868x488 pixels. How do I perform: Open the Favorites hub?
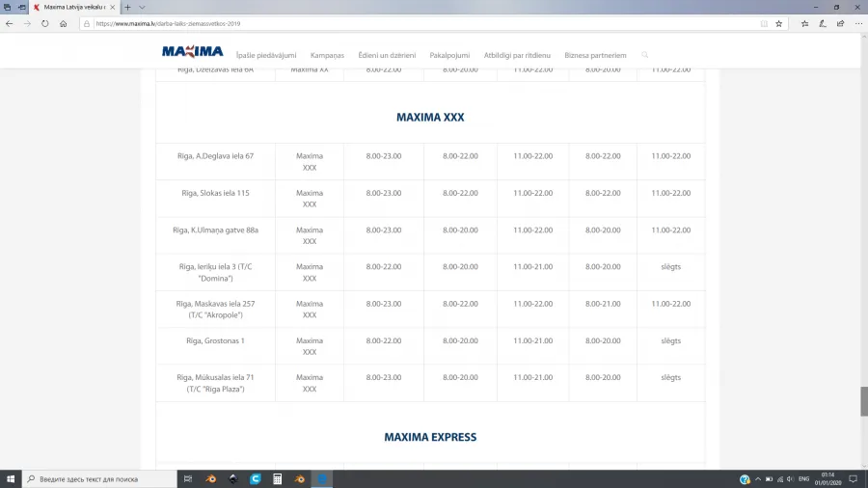[805, 24]
